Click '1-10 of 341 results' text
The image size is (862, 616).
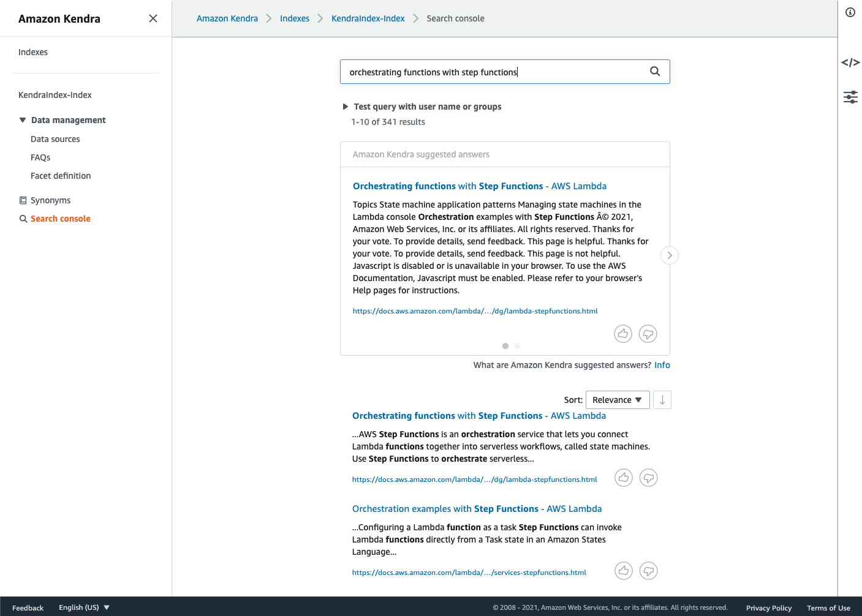(x=388, y=122)
